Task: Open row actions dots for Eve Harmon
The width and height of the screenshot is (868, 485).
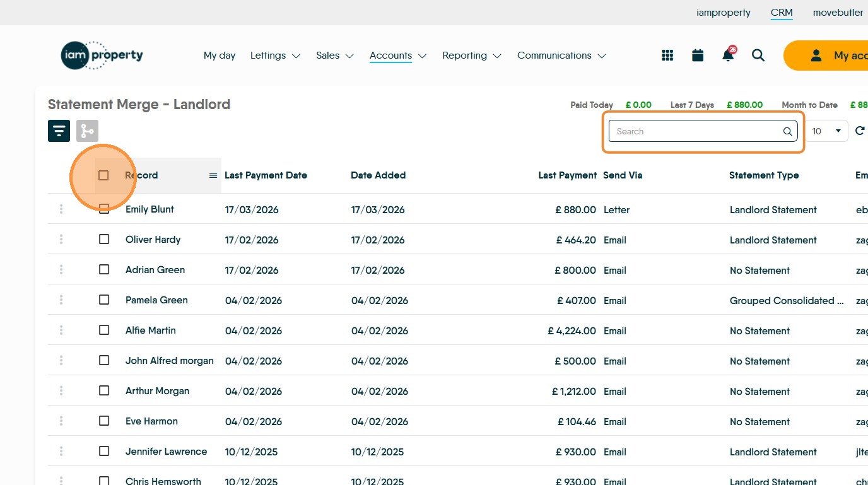Action: coord(61,421)
